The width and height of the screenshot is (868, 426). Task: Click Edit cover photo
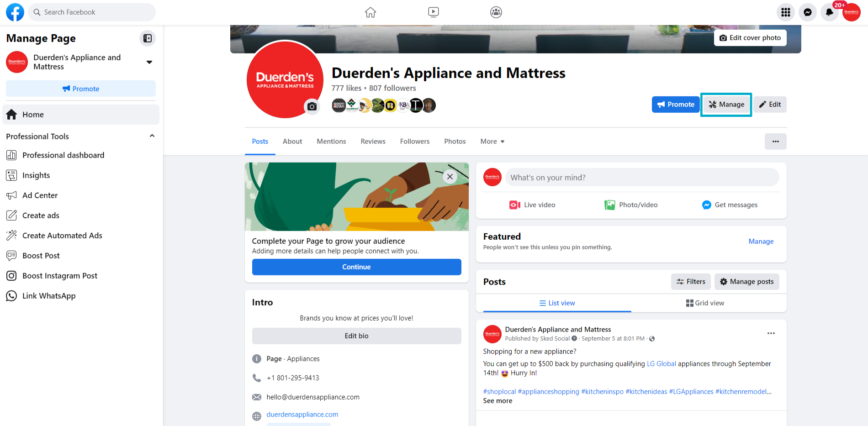pyautogui.click(x=750, y=38)
